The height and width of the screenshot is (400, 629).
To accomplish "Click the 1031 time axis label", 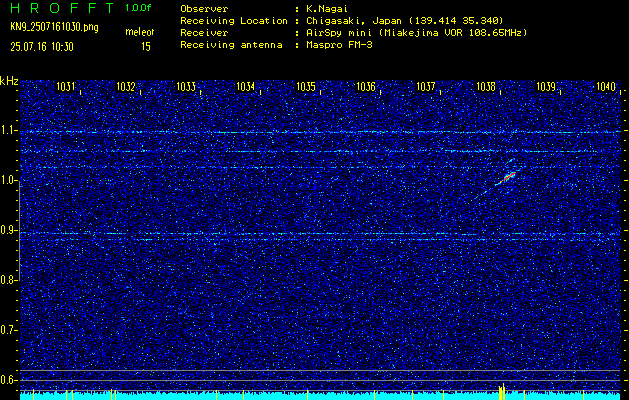I will 65,86.
